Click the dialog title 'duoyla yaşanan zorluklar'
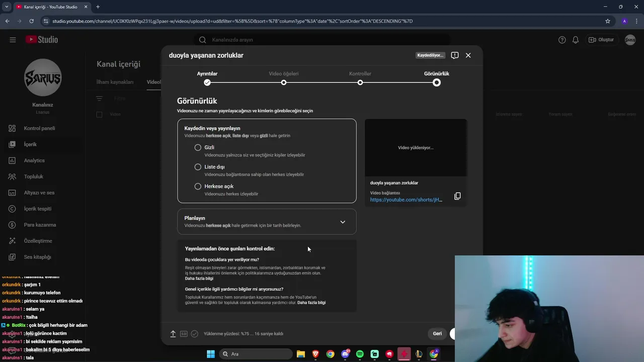Screen dimensions: 644x362 [x=206, y=55]
